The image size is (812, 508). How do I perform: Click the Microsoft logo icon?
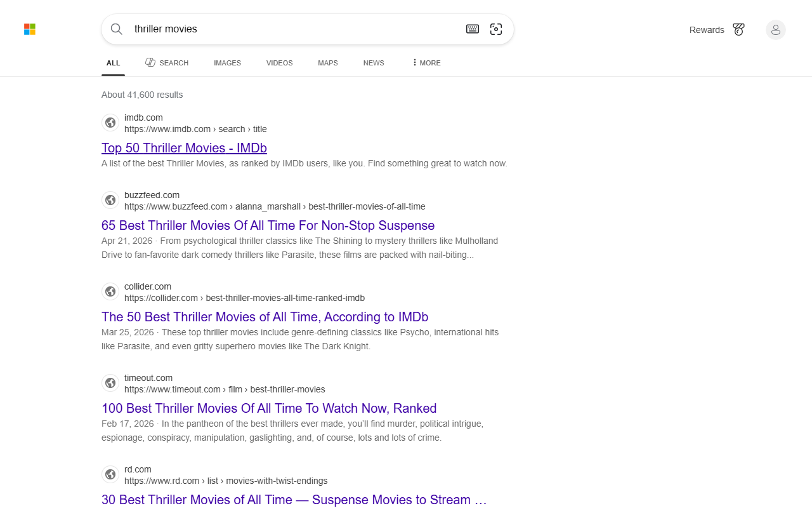coord(30,29)
